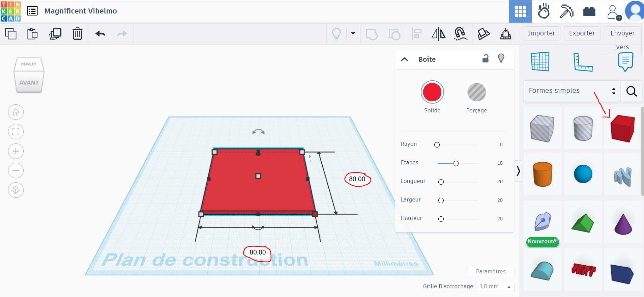644x297 pixels.
Task: Select the red box shape thumbnail
Action: (623, 128)
